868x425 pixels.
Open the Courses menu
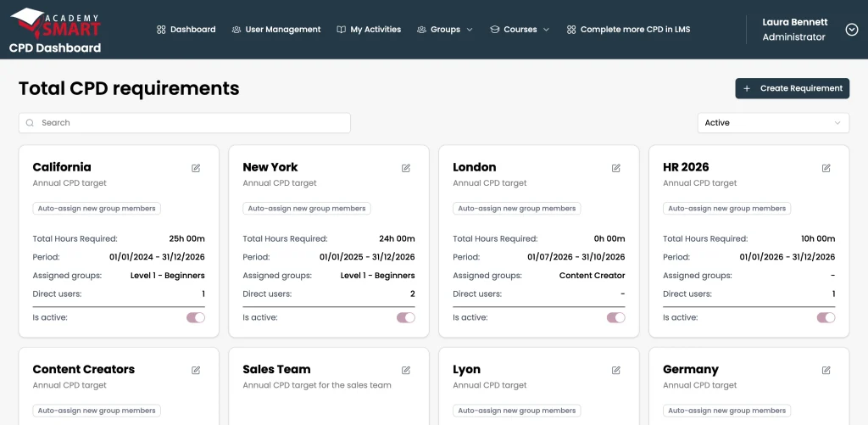(x=520, y=30)
